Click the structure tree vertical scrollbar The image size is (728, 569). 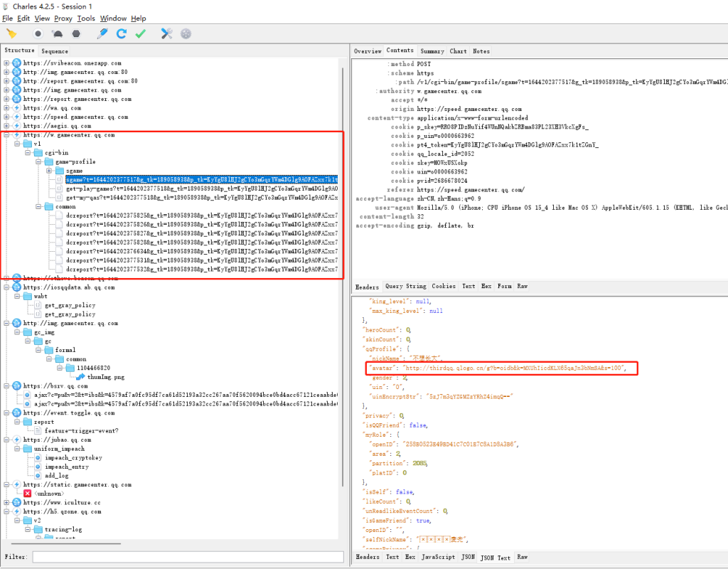[342, 284]
